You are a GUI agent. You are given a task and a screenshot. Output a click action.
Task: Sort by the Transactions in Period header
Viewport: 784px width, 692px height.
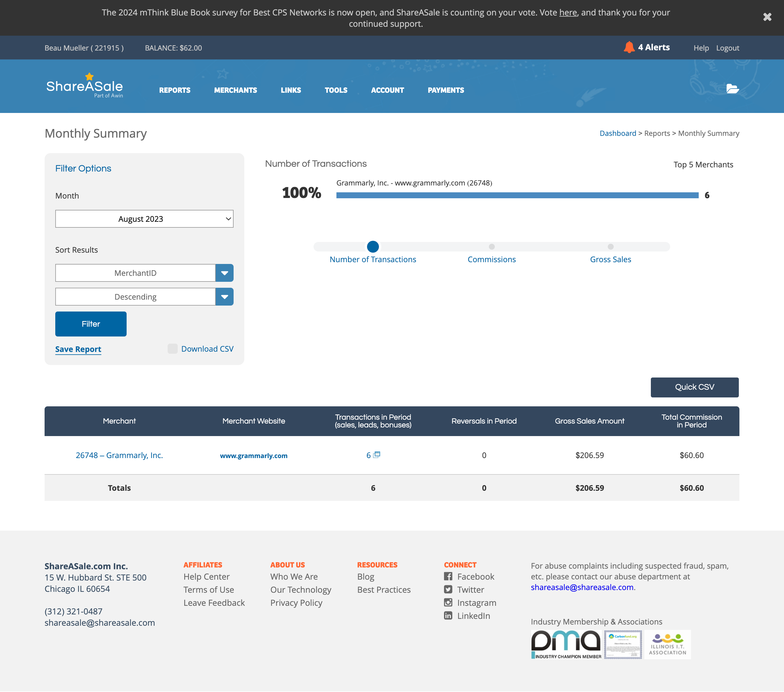(x=373, y=421)
